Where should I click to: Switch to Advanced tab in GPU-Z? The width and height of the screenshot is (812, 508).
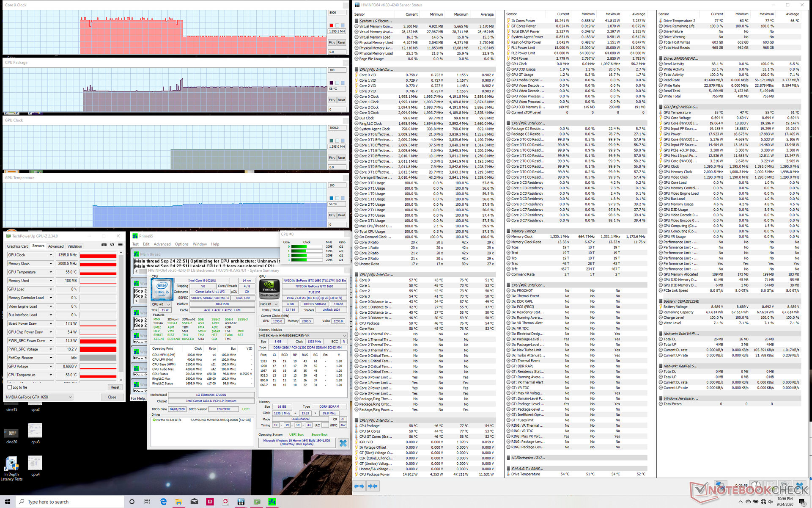pyautogui.click(x=56, y=246)
